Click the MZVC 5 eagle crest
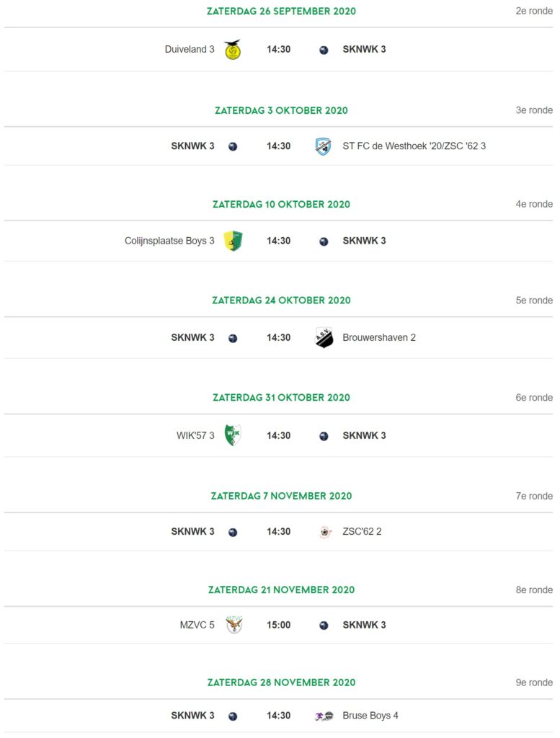560x738 pixels. coord(234,625)
